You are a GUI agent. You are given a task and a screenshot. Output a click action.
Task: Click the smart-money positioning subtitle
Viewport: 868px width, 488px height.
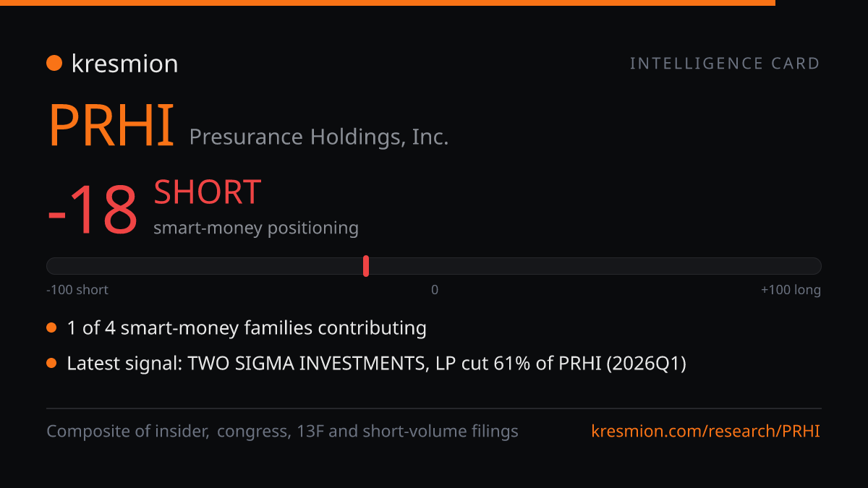click(256, 228)
